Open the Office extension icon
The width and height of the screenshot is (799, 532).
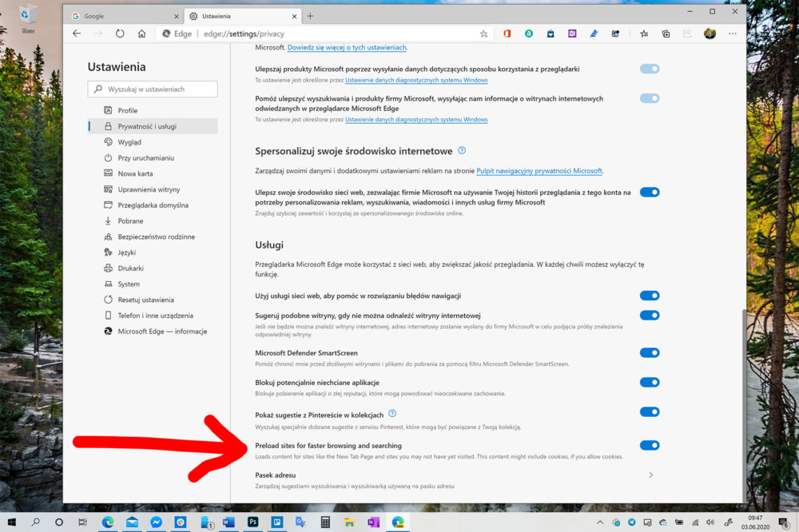point(507,34)
